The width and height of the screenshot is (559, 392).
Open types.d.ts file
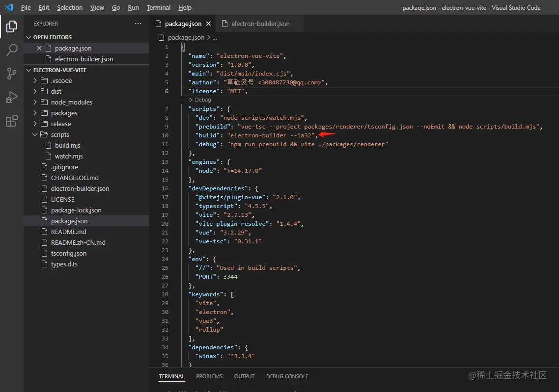86,264
